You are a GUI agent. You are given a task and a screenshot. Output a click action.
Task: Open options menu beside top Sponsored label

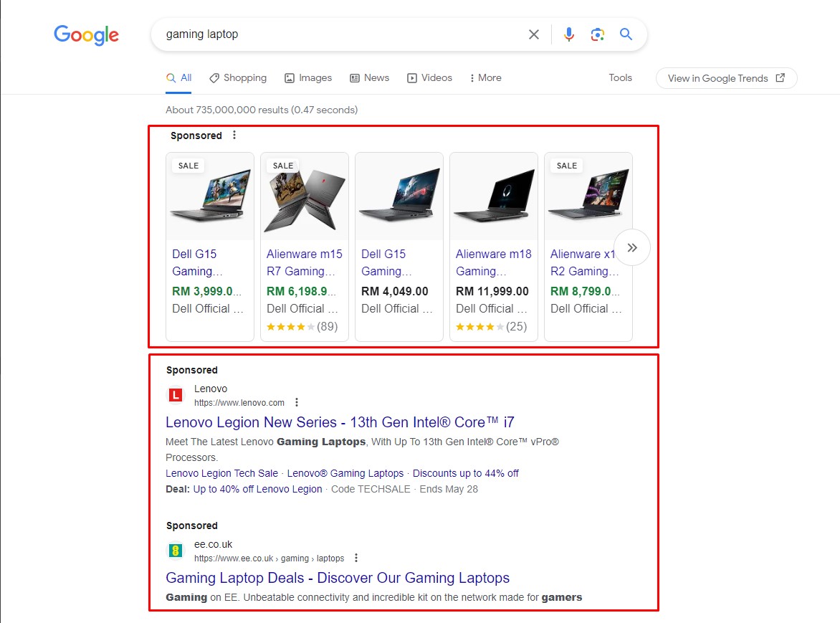[234, 135]
